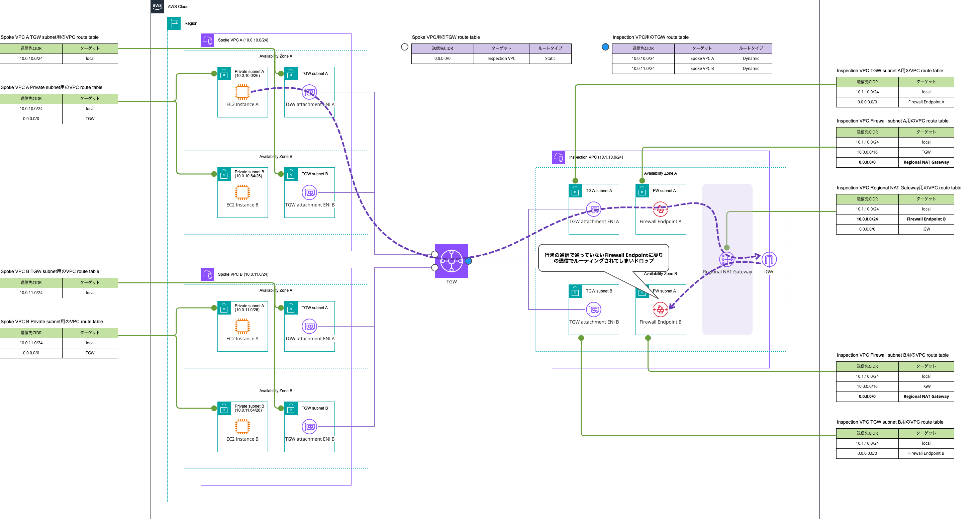Image resolution: width=980 pixels, height=519 pixels.
Task: Click 'Spoke VPC A' target cell in Inspection TGW route table
Action: pos(702,59)
